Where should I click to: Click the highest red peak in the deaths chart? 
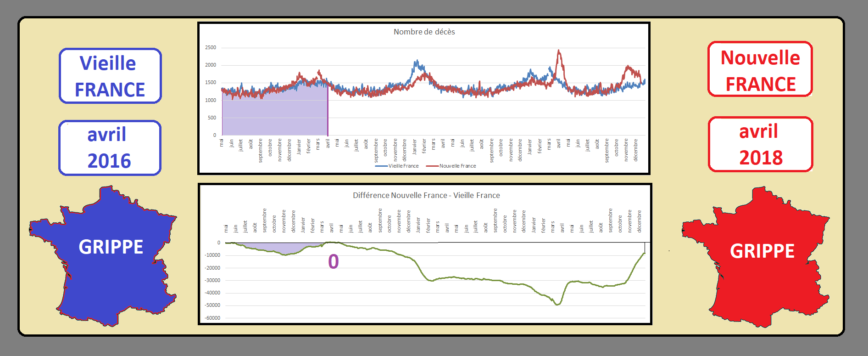[559, 51]
